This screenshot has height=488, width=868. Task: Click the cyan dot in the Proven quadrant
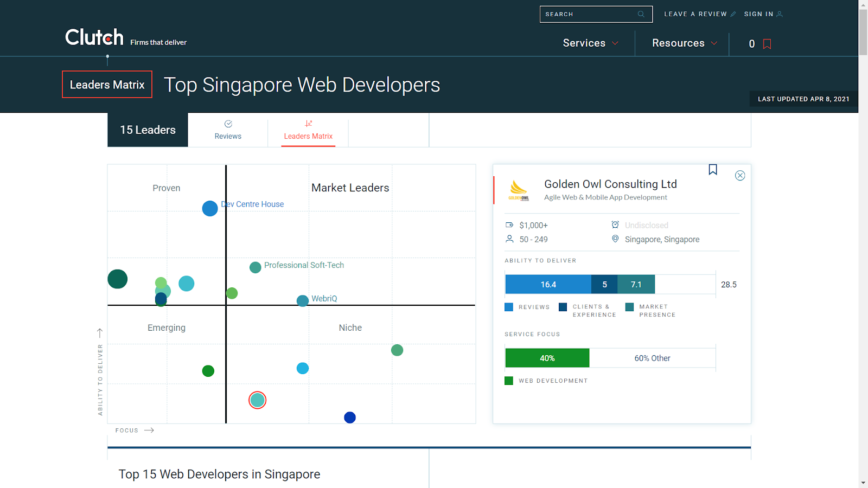(x=186, y=284)
